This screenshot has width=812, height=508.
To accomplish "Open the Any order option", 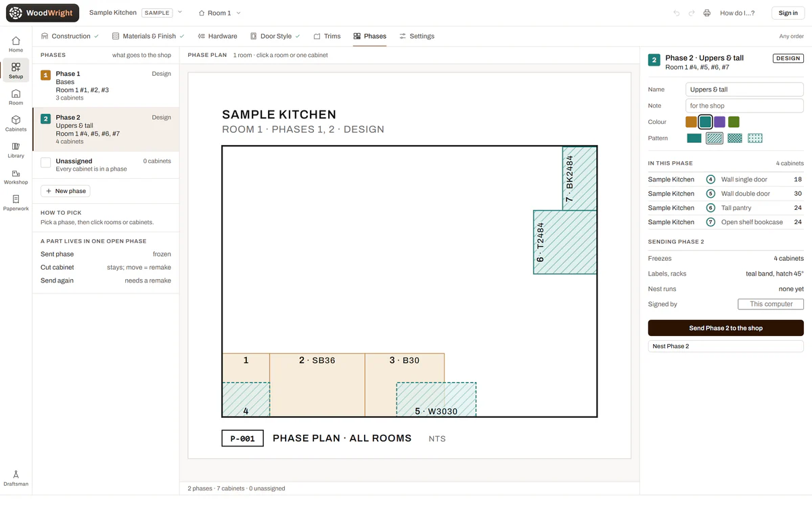I will click(791, 37).
